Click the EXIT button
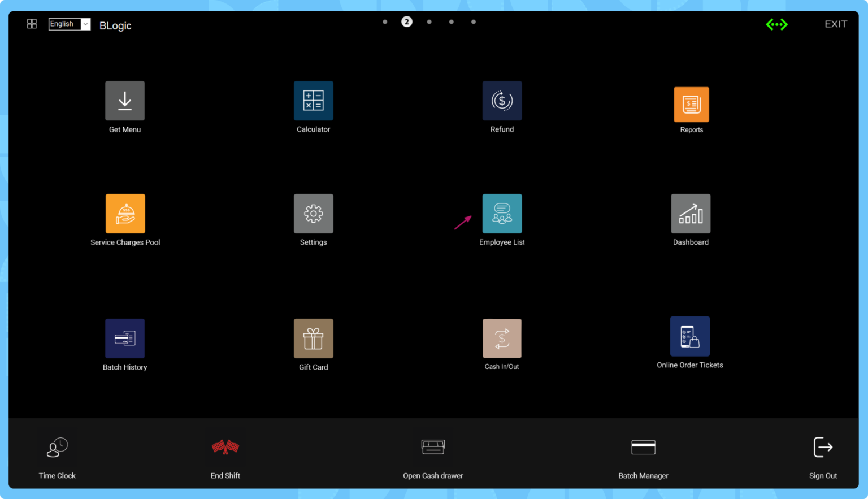Screen dimensions: 868x499 pos(836,24)
